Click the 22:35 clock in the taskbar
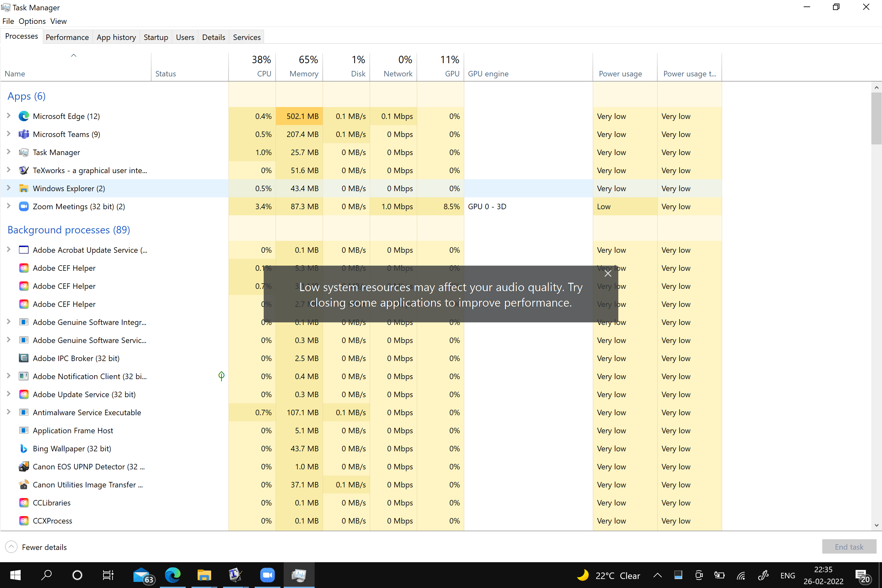The width and height of the screenshot is (882, 588). tap(823, 570)
